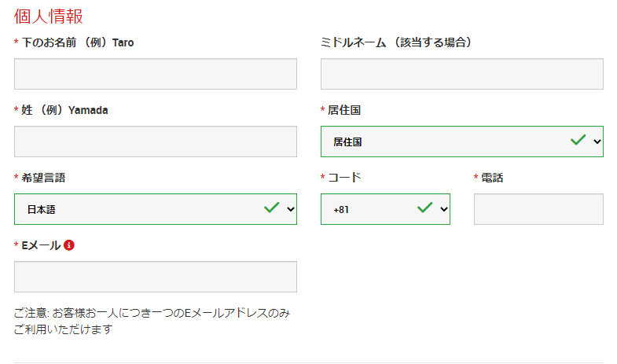Click the 個人情報 section heading
This screenshot has width=617, height=364.
point(49,17)
